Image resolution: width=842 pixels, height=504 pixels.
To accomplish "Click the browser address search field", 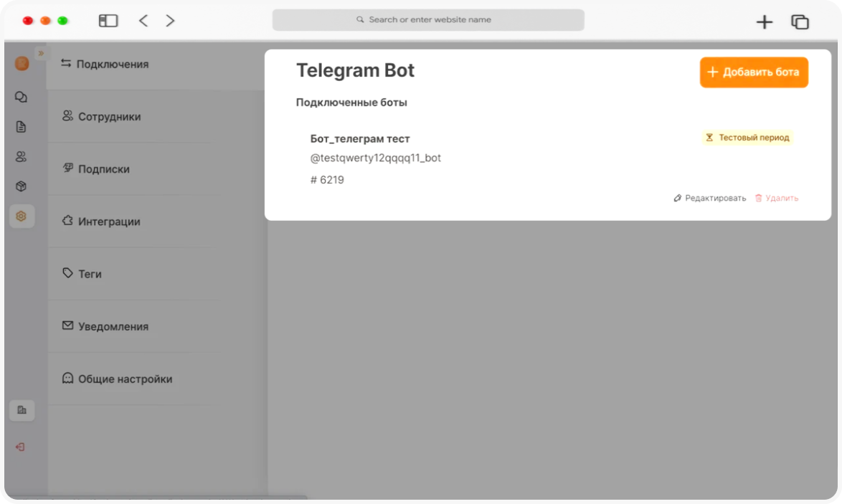I will pos(428,20).
